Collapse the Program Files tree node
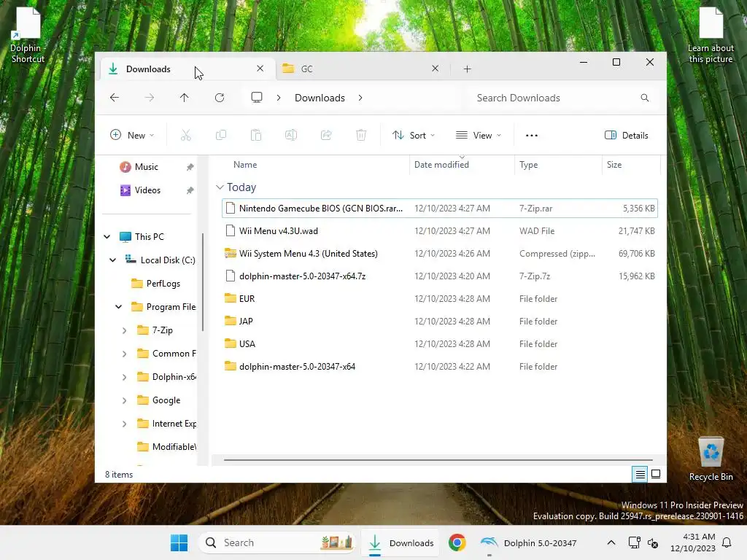 pos(119,307)
